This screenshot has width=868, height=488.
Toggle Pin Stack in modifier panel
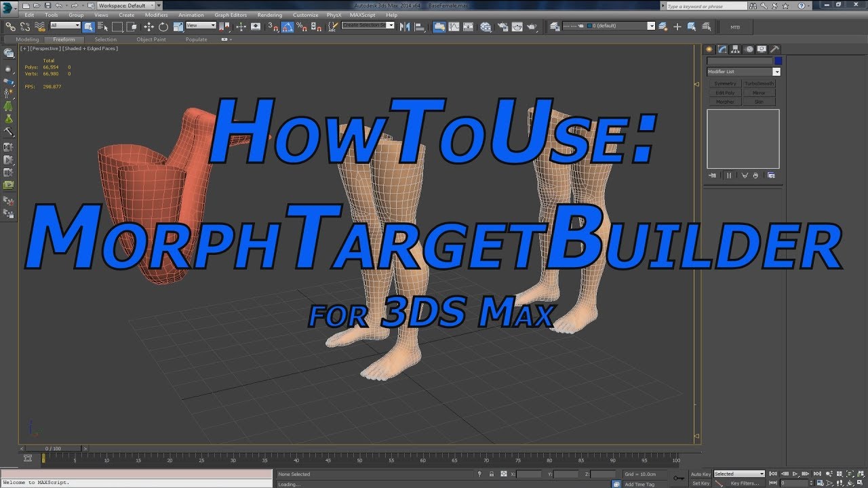[x=712, y=175]
